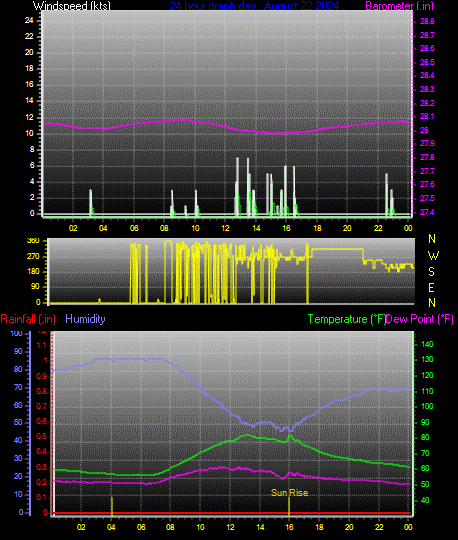
Task: Click the 0.5 rainfall axis value
Action: click(42, 437)
